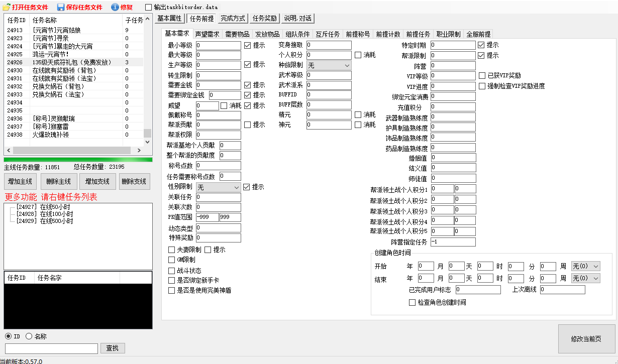Enable GM限制 checkbox
Screen dimensions: 618x364
[x=171, y=260]
